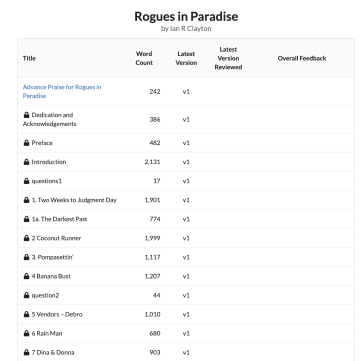Click lock icon beside Dedication and Acknowledgements
The height and width of the screenshot is (361, 361).
[x=26, y=115]
